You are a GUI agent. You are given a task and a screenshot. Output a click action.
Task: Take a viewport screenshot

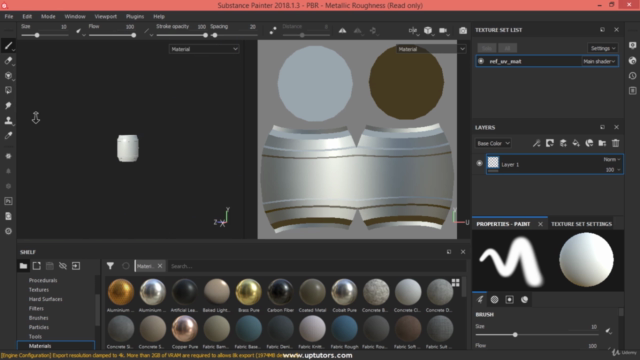[462, 31]
